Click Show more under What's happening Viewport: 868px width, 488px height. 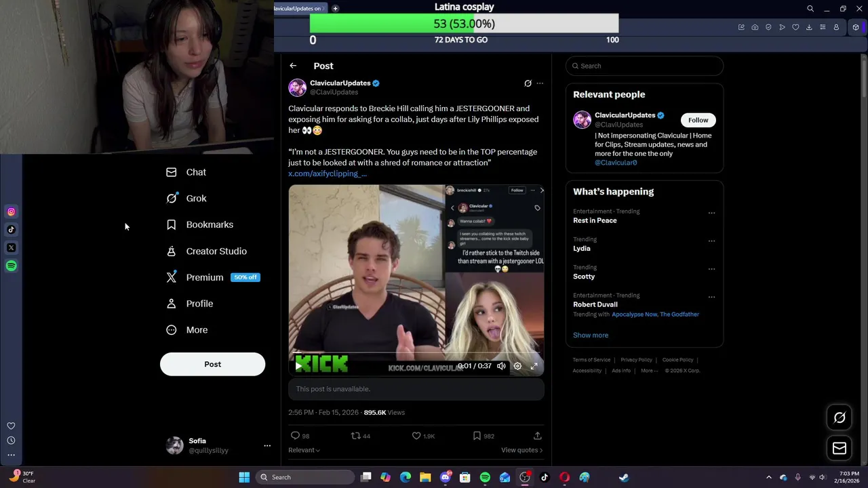coord(591,335)
